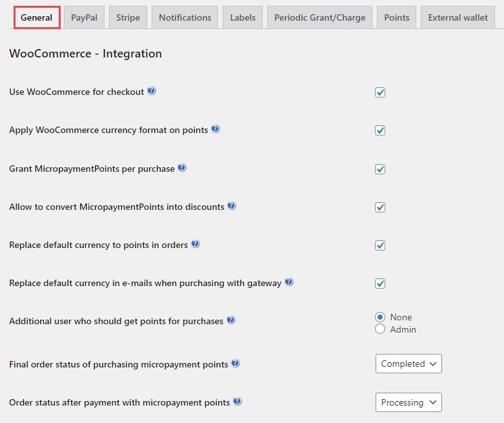The height and width of the screenshot is (423, 504).
Task: Click 'Additional user who should get points for purchases' label
Action: tap(116, 321)
